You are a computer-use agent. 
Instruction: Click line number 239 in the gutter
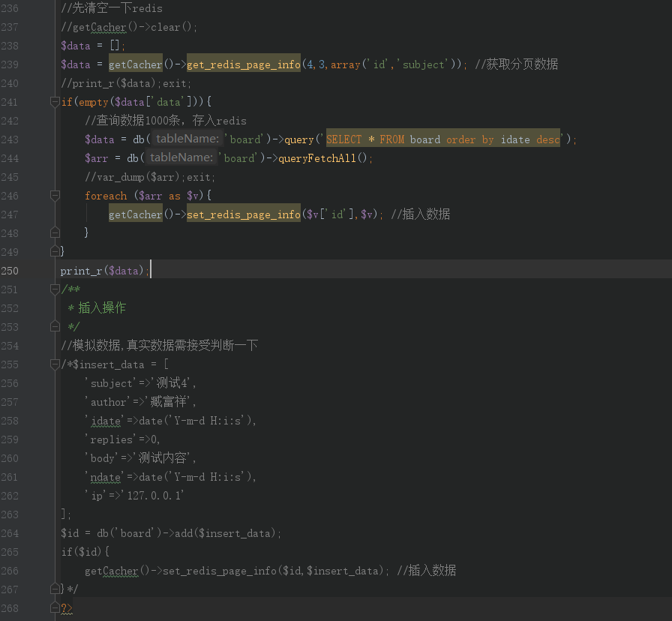[x=10, y=64]
